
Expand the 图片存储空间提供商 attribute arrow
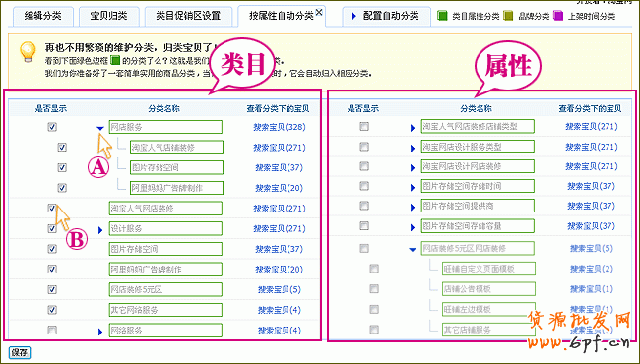[413, 207]
